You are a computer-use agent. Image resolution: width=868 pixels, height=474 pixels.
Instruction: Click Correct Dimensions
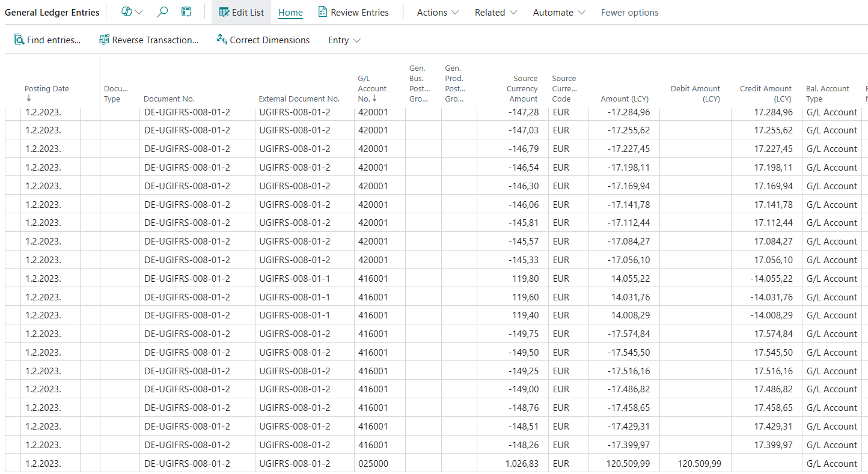(263, 40)
